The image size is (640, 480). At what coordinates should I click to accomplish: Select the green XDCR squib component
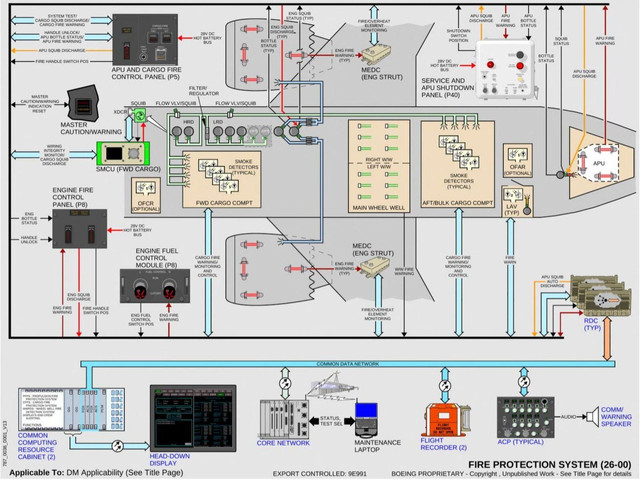point(140,115)
